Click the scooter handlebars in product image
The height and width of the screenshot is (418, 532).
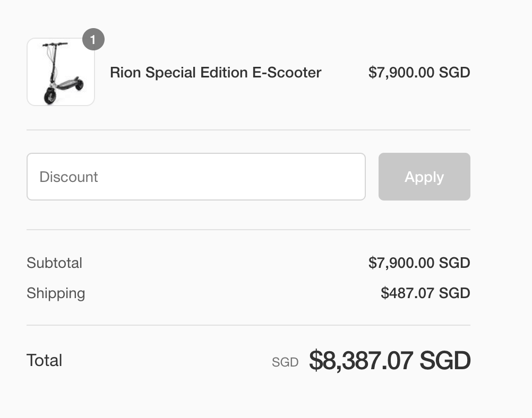(x=55, y=45)
